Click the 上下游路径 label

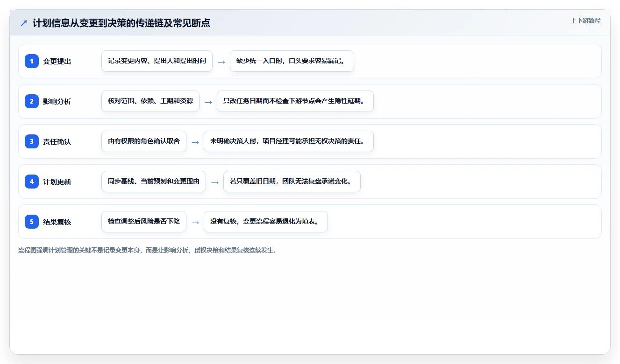pos(585,21)
